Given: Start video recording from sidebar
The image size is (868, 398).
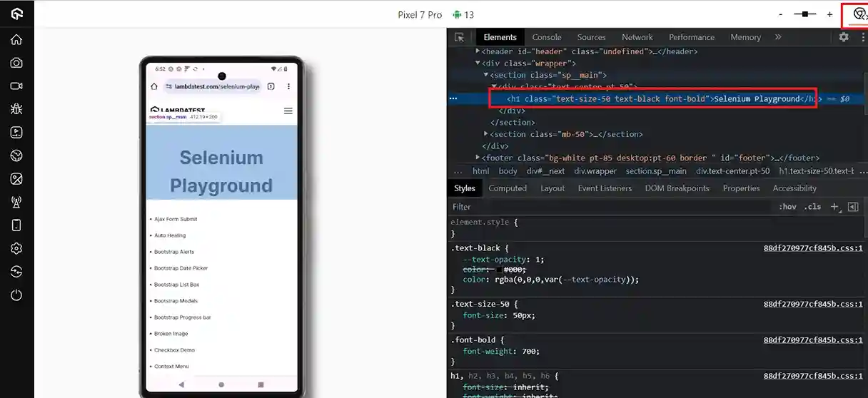Looking at the screenshot, I should 16,86.
